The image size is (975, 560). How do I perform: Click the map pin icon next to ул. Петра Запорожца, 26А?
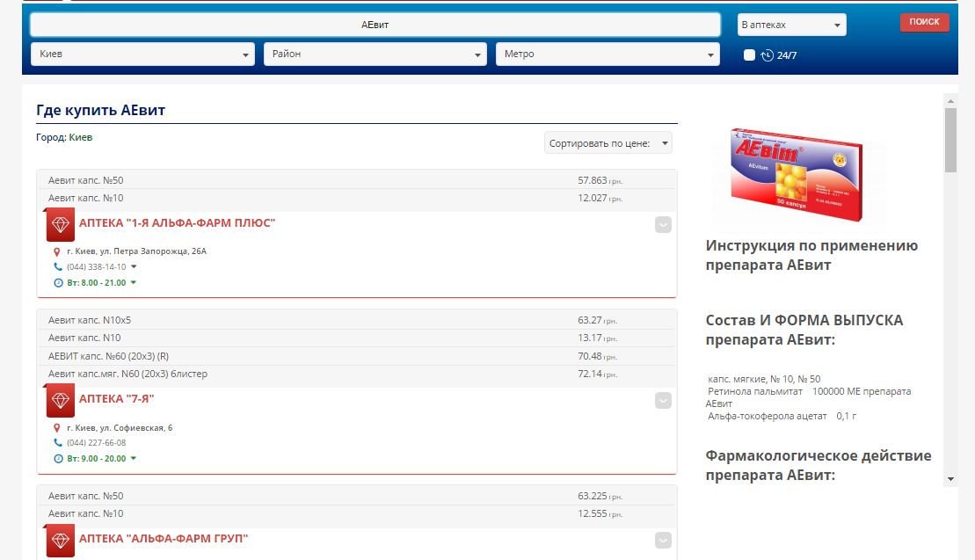point(56,251)
